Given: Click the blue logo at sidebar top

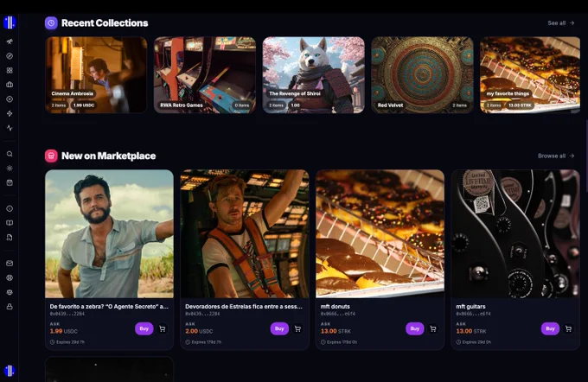Looking at the screenshot, I should (10, 22).
